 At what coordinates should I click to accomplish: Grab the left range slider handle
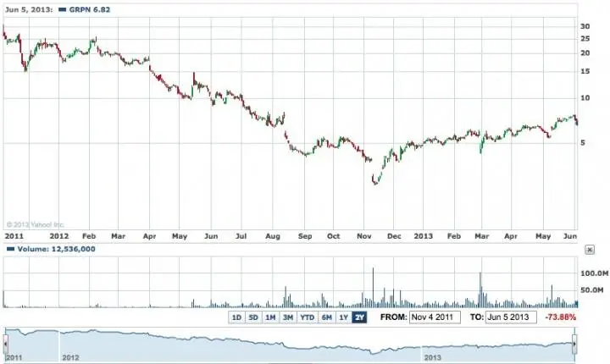click(5, 345)
